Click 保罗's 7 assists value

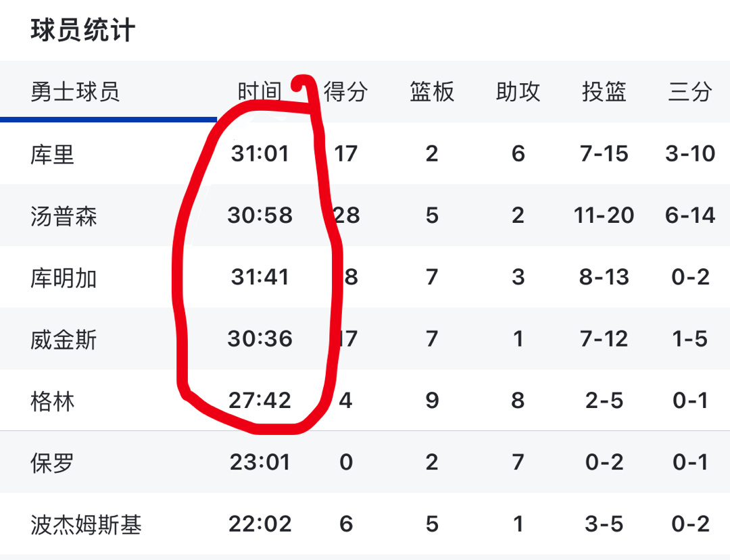coord(518,463)
